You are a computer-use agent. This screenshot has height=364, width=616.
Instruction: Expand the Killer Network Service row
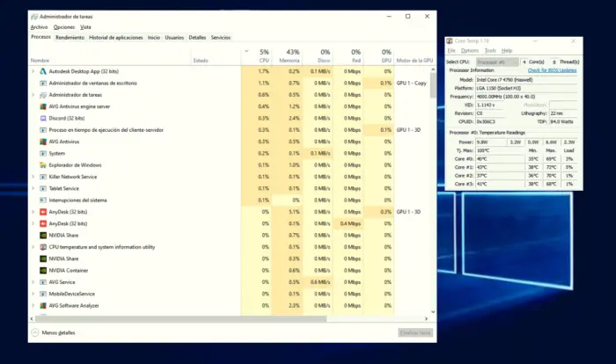pos(33,177)
